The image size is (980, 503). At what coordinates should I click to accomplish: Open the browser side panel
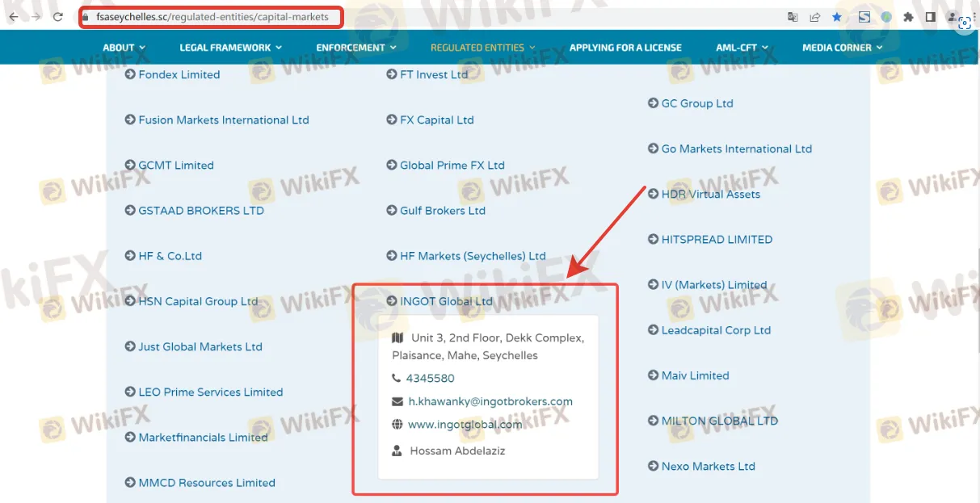click(931, 16)
